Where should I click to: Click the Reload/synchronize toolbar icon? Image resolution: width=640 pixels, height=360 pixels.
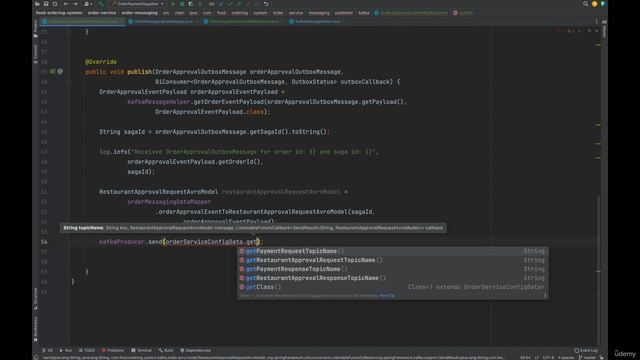coord(55,4)
